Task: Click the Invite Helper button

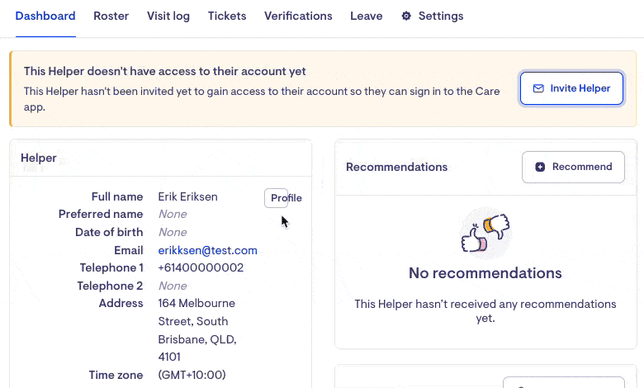Action: (x=571, y=88)
